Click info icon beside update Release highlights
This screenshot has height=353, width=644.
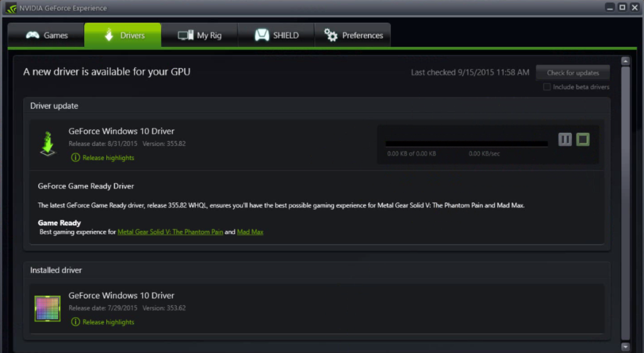click(x=75, y=158)
